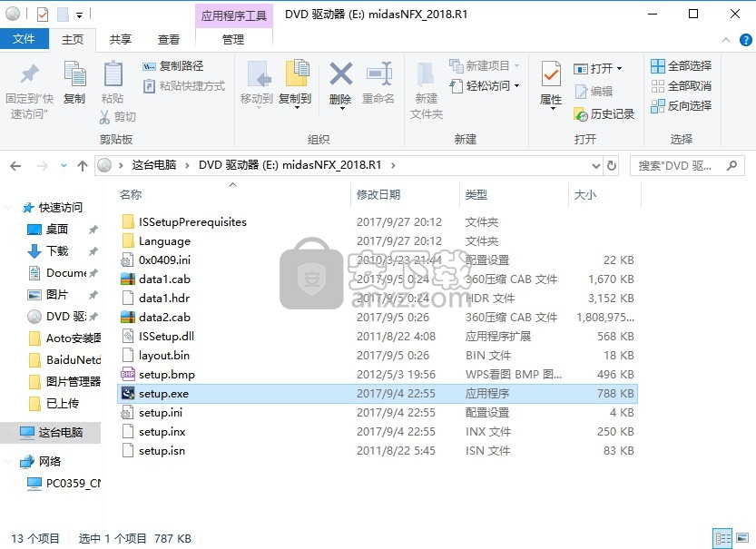
Task: Sort by the 类型 column header
Action: pyautogui.click(x=476, y=195)
